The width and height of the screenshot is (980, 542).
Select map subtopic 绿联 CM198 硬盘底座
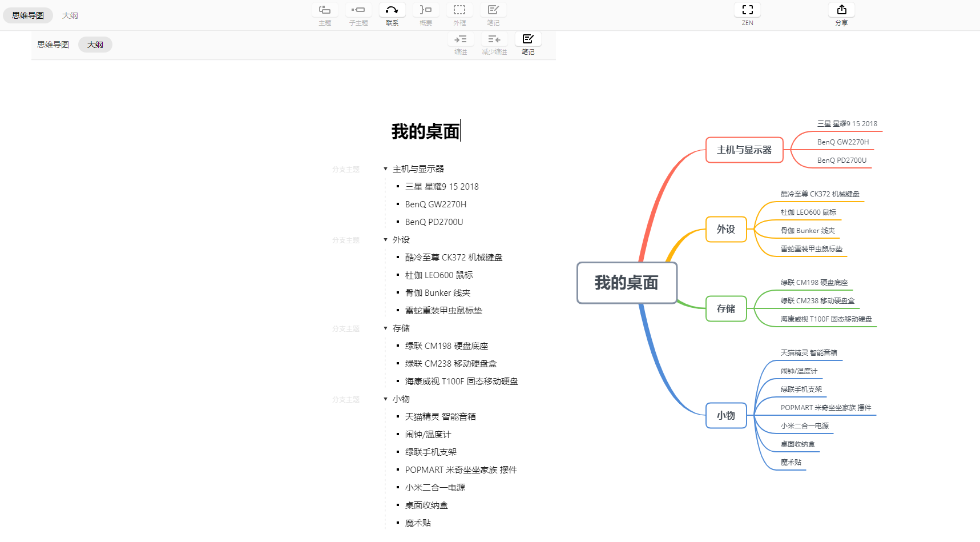(x=814, y=283)
